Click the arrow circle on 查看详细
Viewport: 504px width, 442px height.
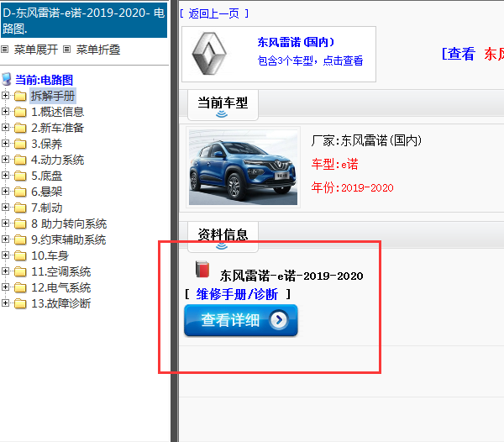279,319
